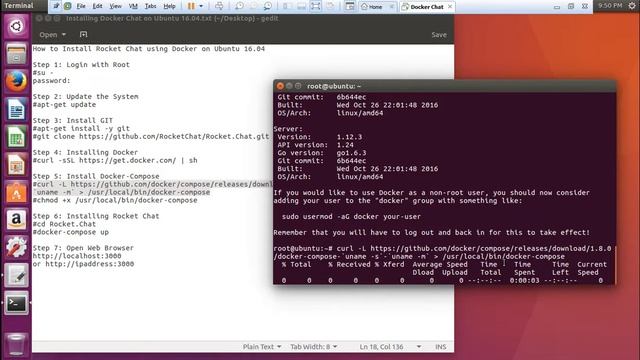Open system gear menu in top panel
Screen dimensions: 640x360
point(632,5)
